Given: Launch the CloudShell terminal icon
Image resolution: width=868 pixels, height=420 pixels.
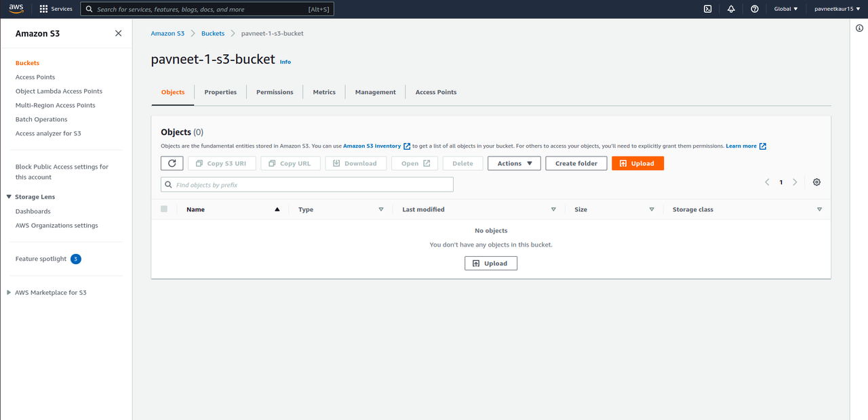Looking at the screenshot, I should [707, 9].
